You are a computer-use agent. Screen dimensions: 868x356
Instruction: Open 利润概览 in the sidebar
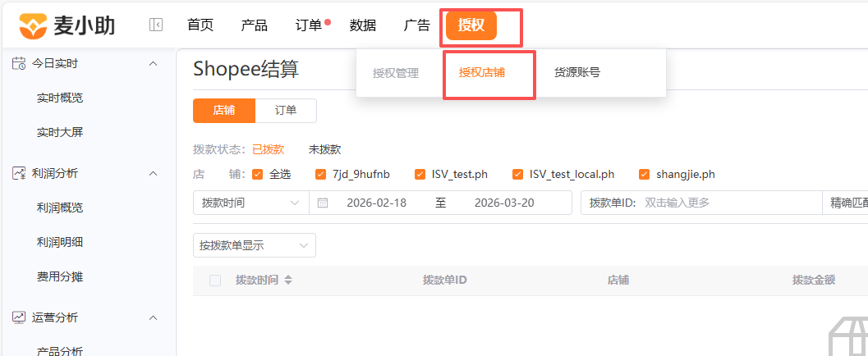[60, 208]
